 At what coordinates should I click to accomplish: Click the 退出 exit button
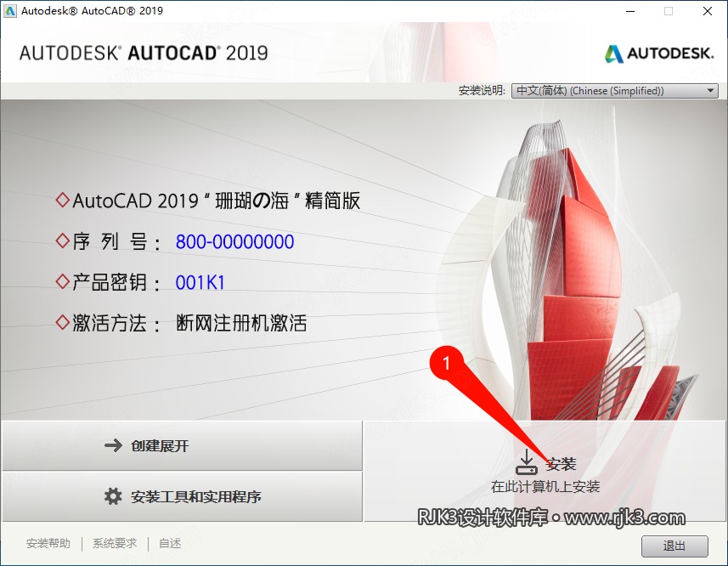pyautogui.click(x=674, y=546)
